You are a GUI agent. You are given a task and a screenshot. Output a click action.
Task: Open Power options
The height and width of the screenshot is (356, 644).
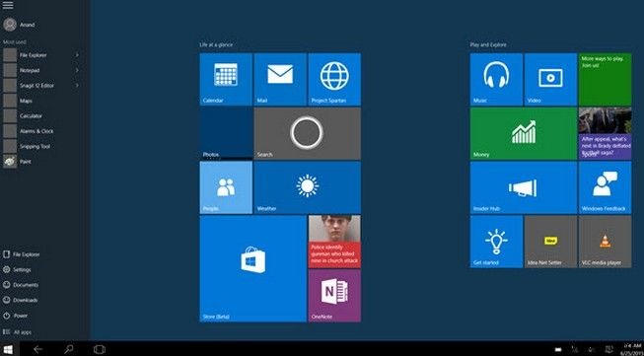pyautogui.click(x=15, y=316)
